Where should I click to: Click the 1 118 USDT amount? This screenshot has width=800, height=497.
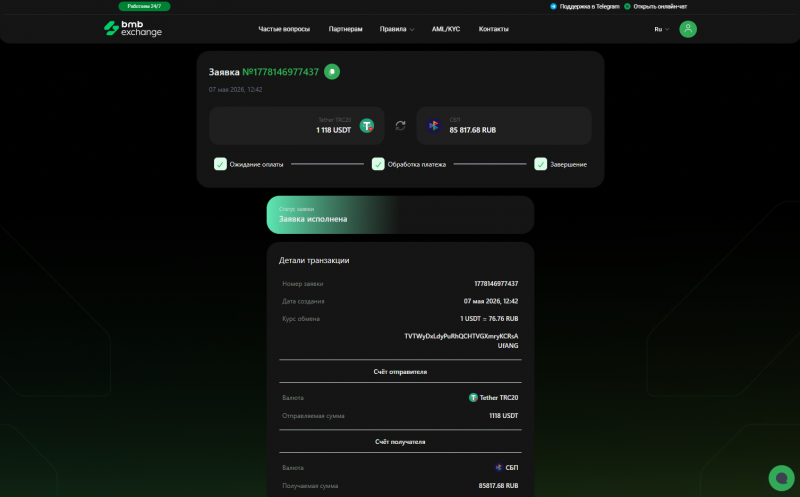click(x=334, y=130)
